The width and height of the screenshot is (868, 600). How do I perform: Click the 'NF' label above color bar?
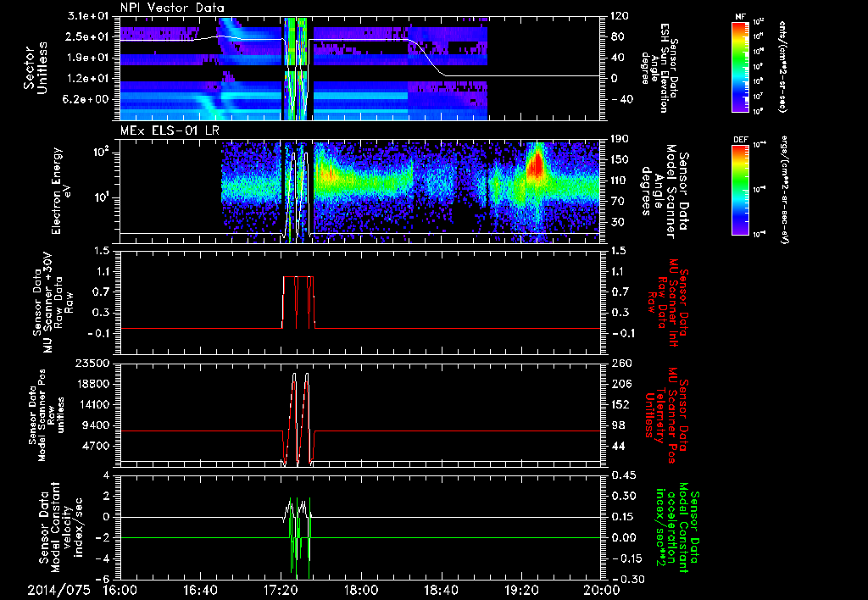tap(740, 17)
